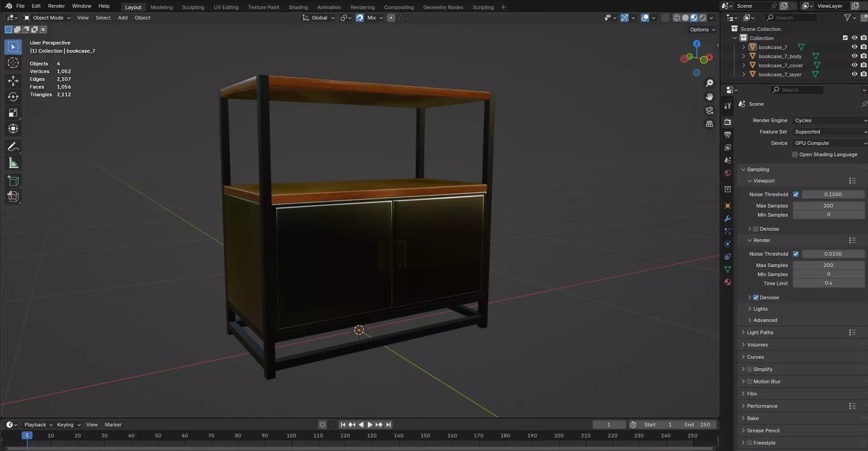The width and height of the screenshot is (868, 451).
Task: Click the viewport zoom magnifier icon
Action: pyautogui.click(x=709, y=83)
